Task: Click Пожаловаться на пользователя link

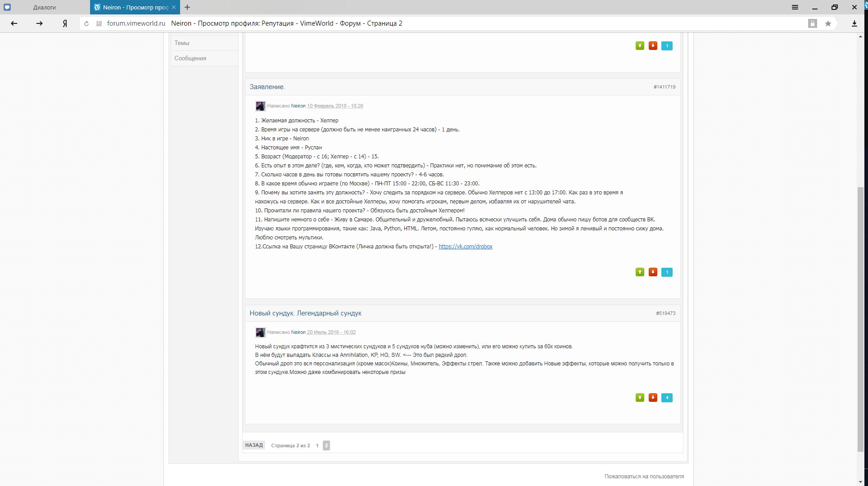Action: [x=644, y=476]
